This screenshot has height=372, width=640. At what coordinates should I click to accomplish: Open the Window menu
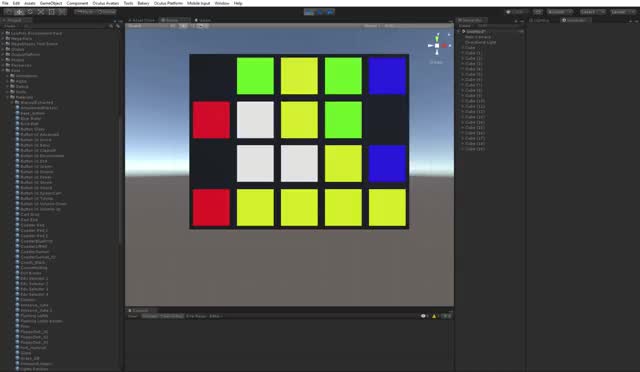coord(222,3)
